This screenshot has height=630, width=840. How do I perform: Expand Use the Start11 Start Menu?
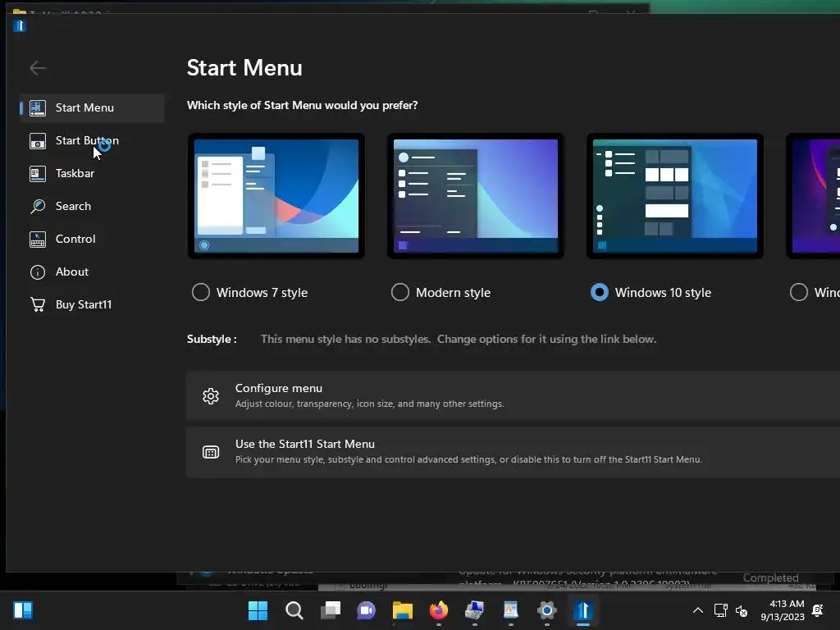[513, 452]
